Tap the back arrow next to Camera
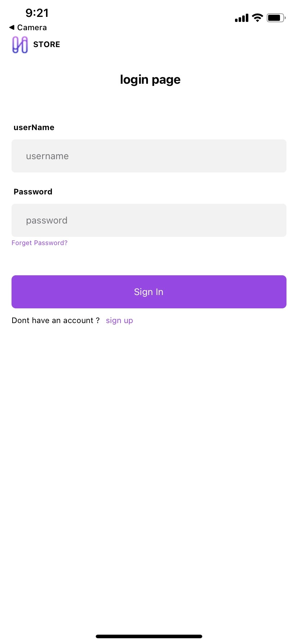Screen dimensions: 298x644 [x=12, y=27]
